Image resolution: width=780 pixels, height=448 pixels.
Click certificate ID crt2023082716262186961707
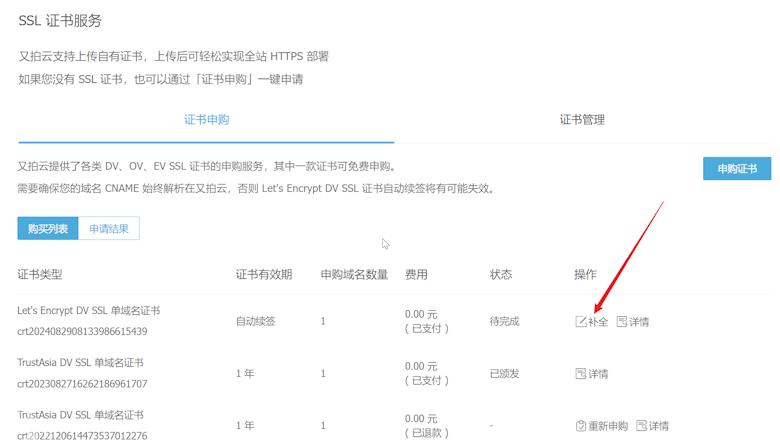coord(82,383)
